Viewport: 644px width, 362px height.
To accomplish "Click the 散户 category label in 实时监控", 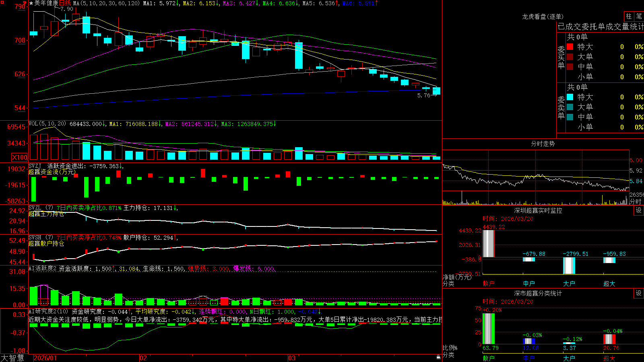I will tap(489, 284).
